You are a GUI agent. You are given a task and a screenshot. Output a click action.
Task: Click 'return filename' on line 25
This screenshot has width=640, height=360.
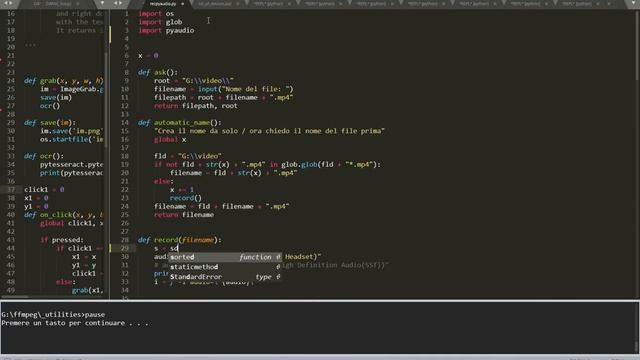point(184,215)
